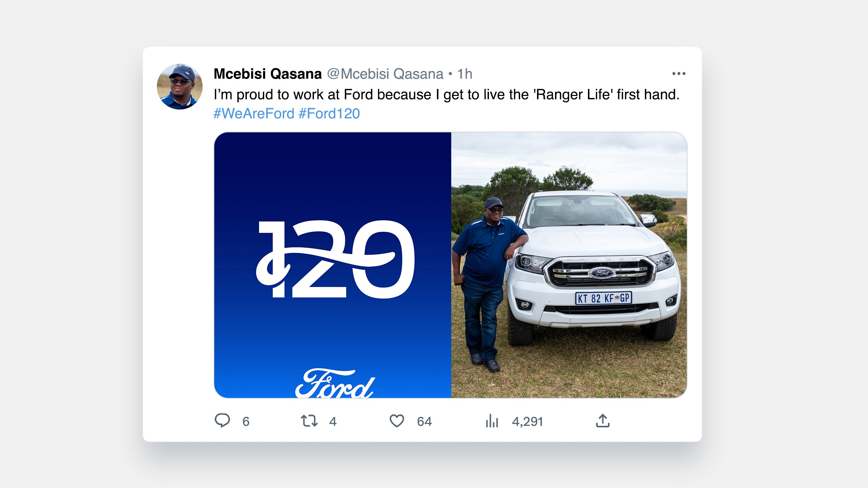Click the 1h timestamp
This screenshot has height=488, width=868.
pos(465,74)
